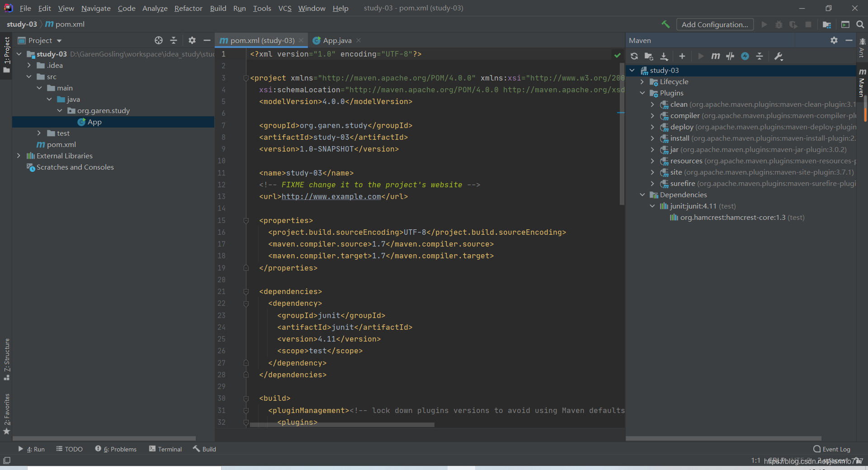Click Download Sources and Documentation icon

click(664, 56)
